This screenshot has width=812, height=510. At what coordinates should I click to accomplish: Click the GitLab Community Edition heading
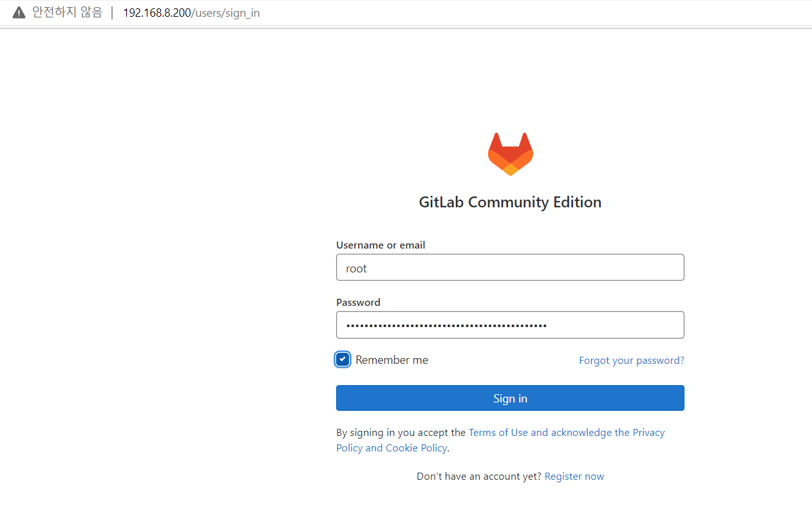click(510, 202)
